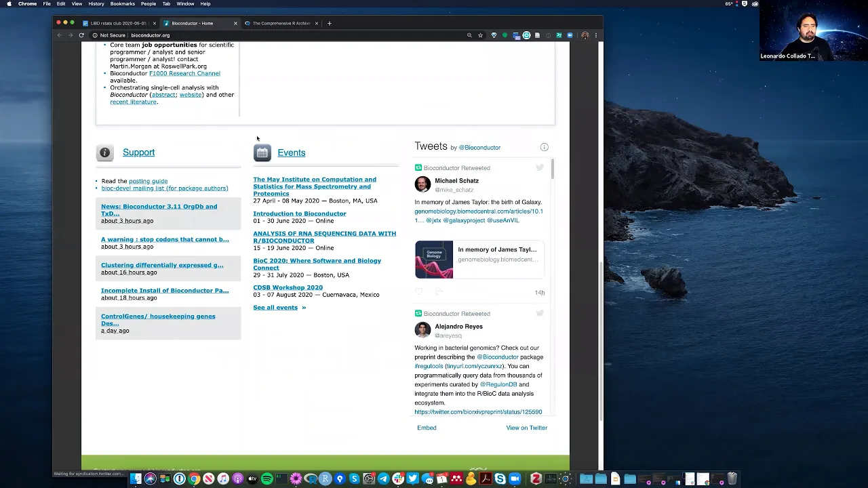
Task: Open Chrome's three-dot menu
Action: point(596,35)
